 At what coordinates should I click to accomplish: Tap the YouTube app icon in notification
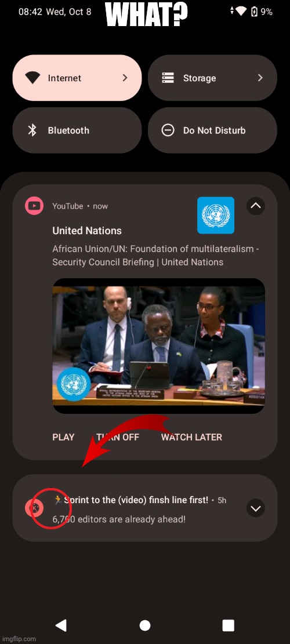pyautogui.click(x=34, y=206)
